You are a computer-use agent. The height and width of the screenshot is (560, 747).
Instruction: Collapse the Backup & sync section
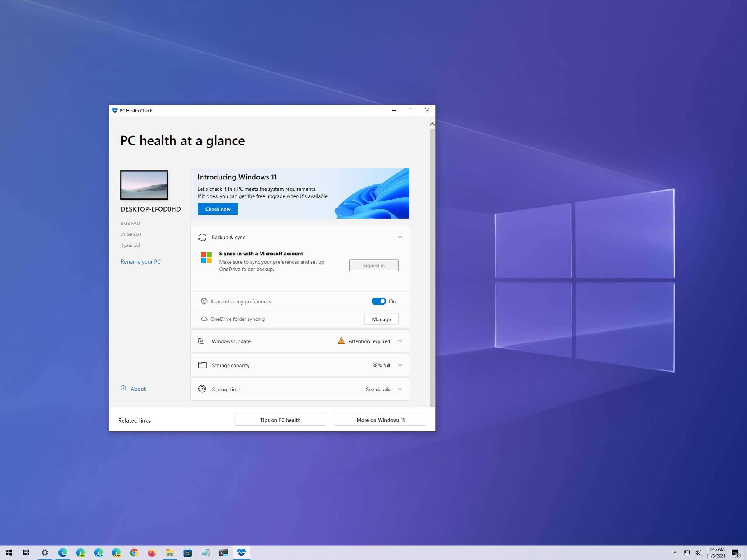(399, 236)
